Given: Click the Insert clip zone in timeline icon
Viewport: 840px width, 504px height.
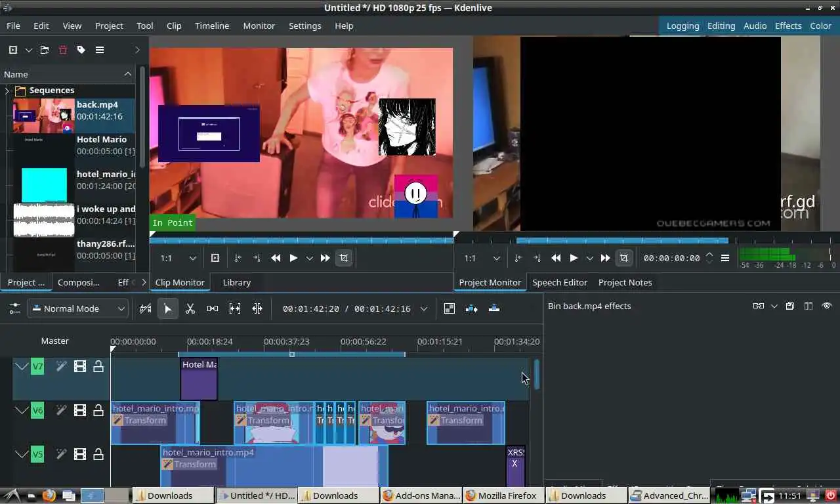Looking at the screenshot, I should [x=472, y=308].
